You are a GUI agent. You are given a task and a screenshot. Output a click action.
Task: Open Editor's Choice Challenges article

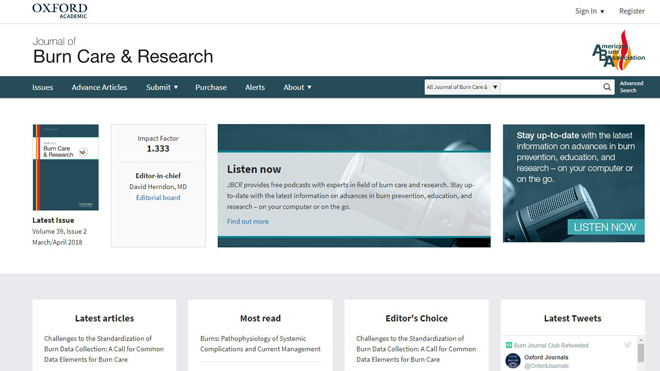[x=416, y=349]
